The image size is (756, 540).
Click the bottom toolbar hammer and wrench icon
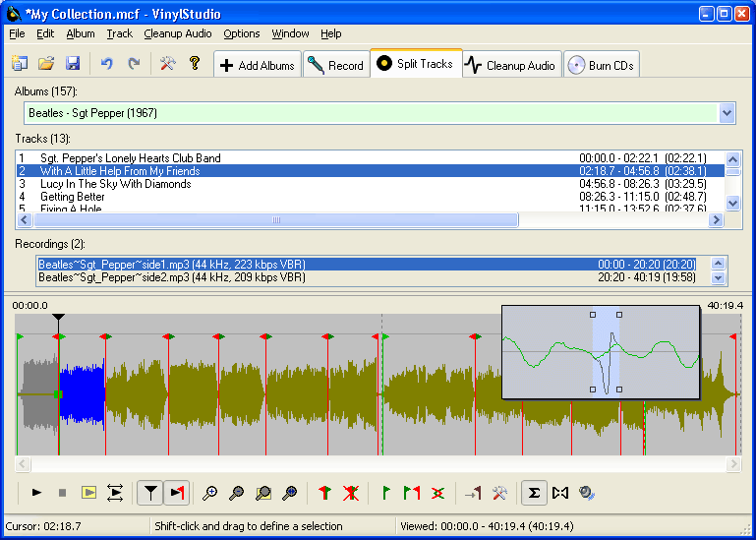coord(499,493)
